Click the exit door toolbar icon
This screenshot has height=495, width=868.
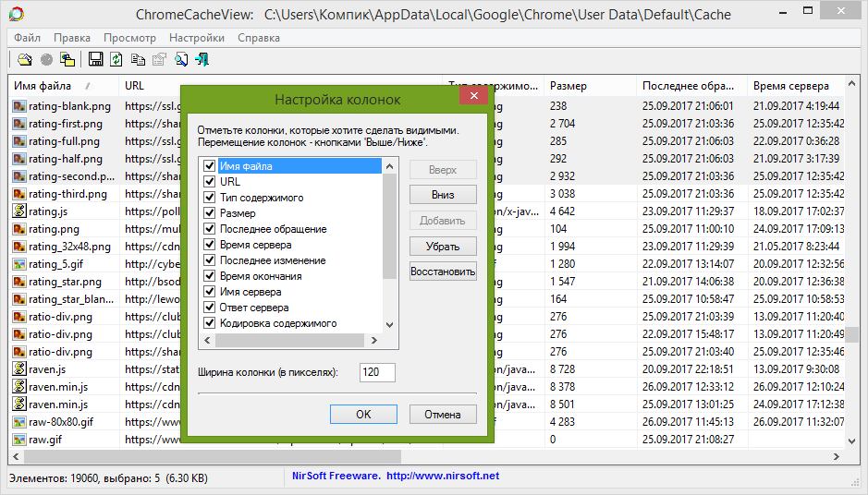click(x=202, y=60)
